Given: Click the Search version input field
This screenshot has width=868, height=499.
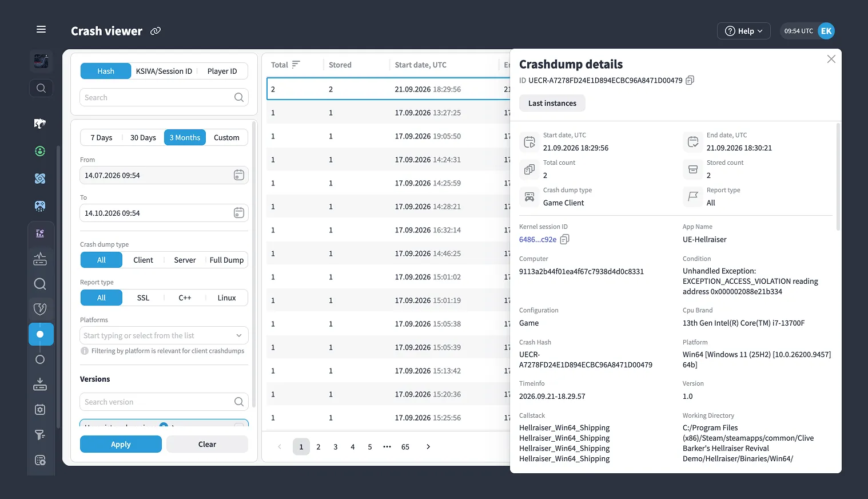Looking at the screenshot, I should point(164,402).
